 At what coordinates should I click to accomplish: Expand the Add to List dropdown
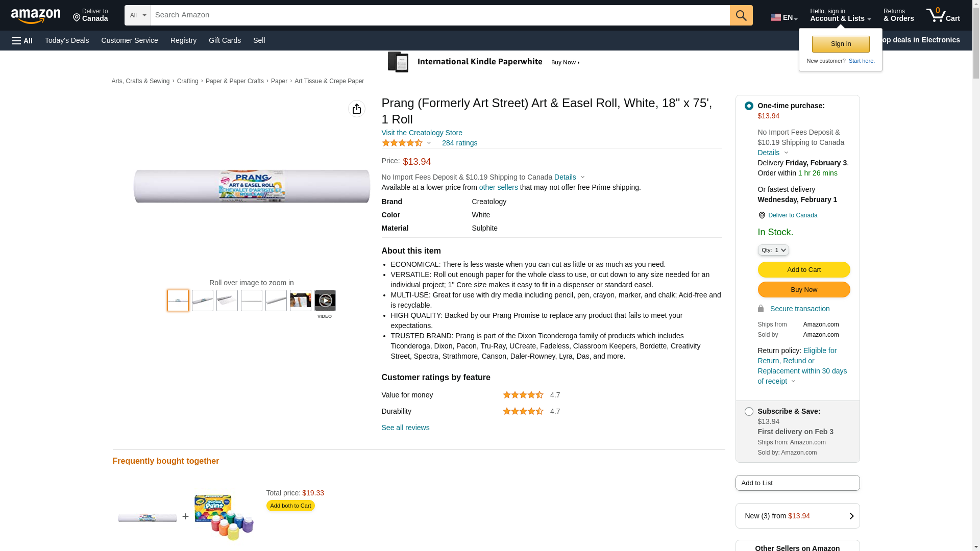[x=797, y=483]
